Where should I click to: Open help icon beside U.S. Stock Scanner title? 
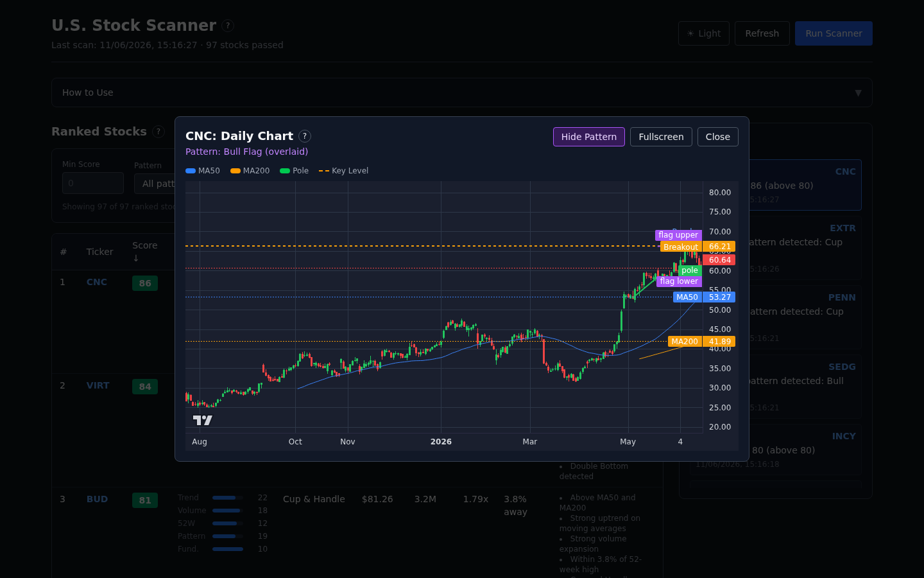[x=228, y=26]
